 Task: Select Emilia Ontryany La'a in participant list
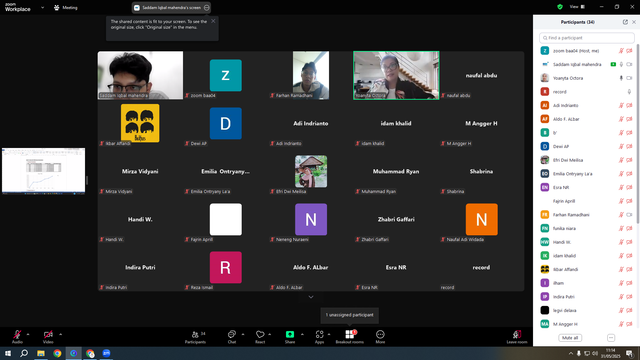click(x=586, y=174)
